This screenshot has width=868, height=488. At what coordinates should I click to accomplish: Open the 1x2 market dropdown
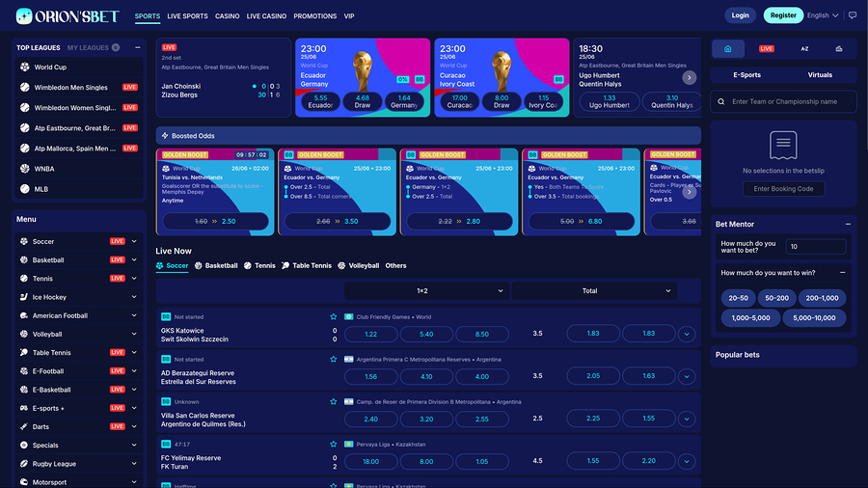click(x=426, y=291)
